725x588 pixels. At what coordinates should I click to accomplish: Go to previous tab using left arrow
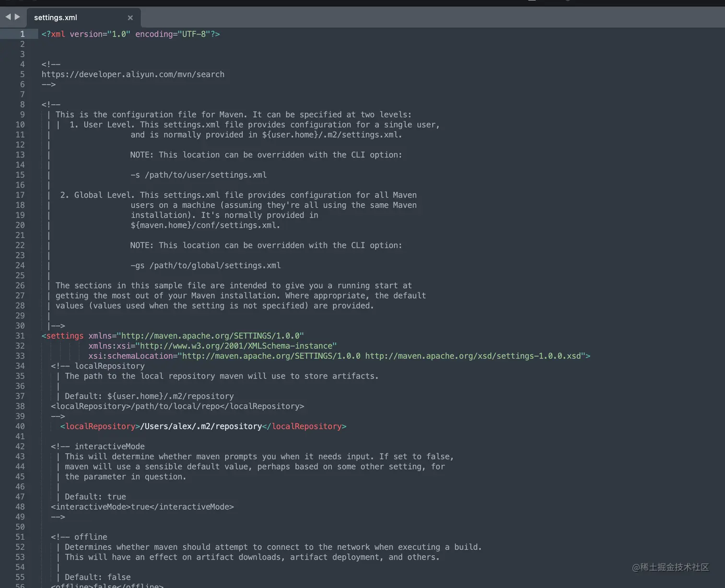pyautogui.click(x=8, y=17)
